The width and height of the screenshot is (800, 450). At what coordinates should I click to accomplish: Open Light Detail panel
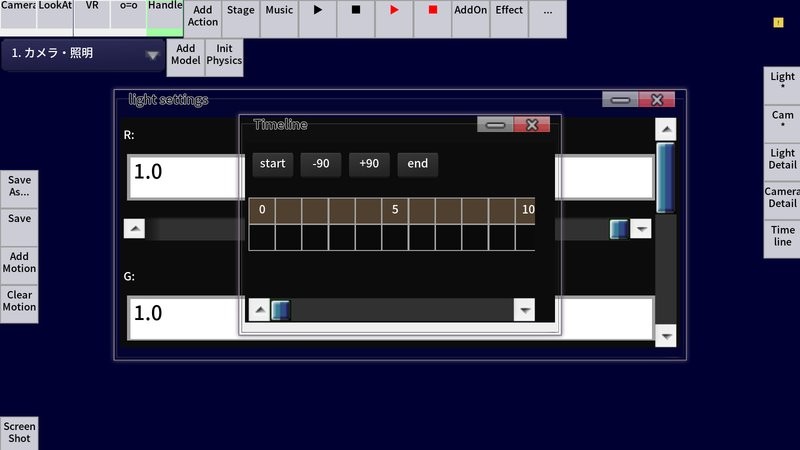[x=782, y=162]
